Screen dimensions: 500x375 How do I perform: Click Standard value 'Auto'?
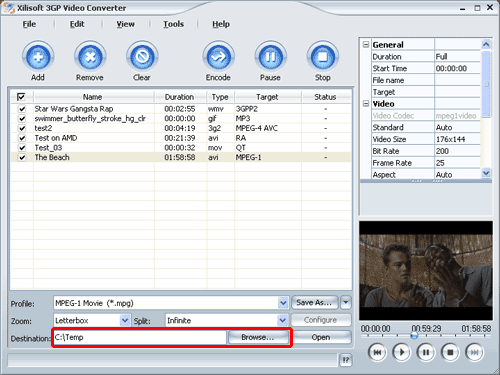pyautogui.click(x=444, y=127)
